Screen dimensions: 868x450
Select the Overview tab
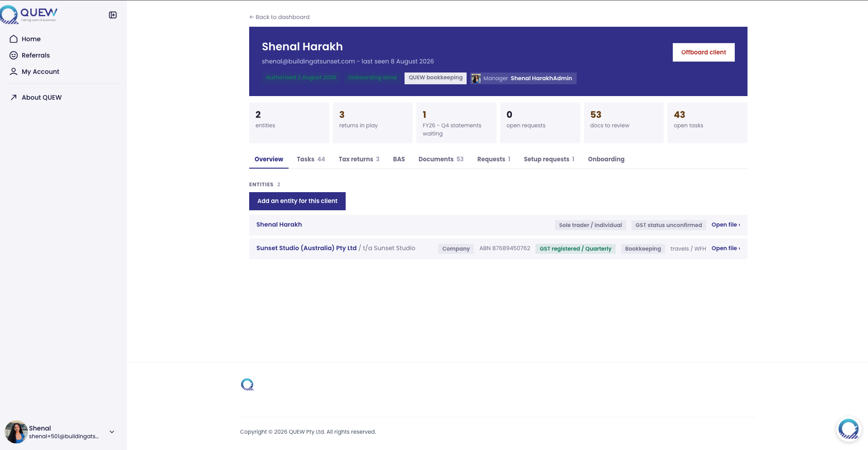click(x=269, y=160)
